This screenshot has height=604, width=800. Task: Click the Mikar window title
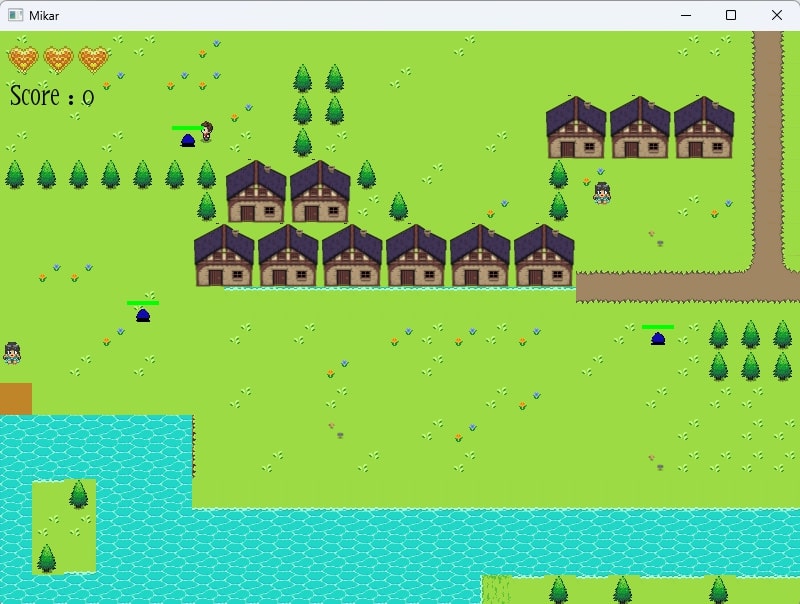point(44,15)
